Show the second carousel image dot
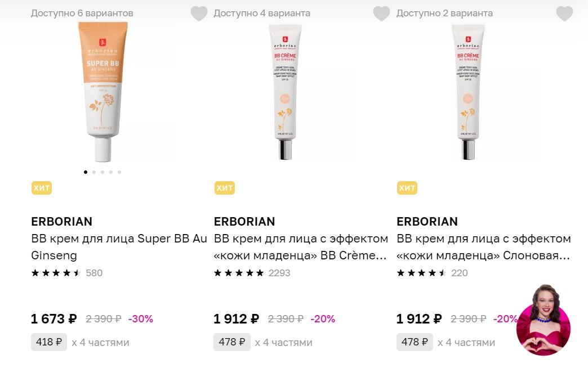 94,172
